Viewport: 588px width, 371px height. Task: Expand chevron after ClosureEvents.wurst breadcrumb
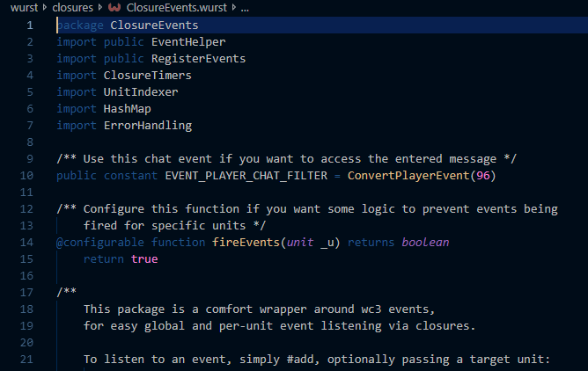point(234,7)
